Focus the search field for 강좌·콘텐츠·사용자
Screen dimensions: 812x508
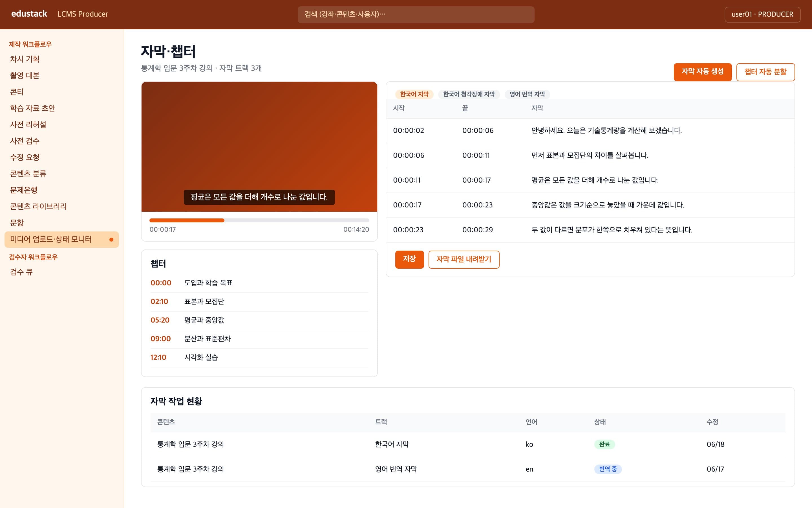(416, 14)
